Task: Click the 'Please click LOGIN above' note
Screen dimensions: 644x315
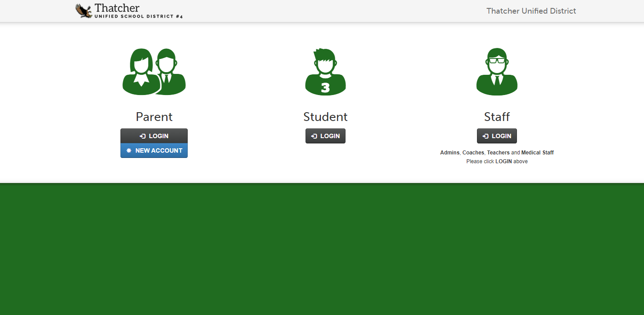Action: [x=497, y=161]
